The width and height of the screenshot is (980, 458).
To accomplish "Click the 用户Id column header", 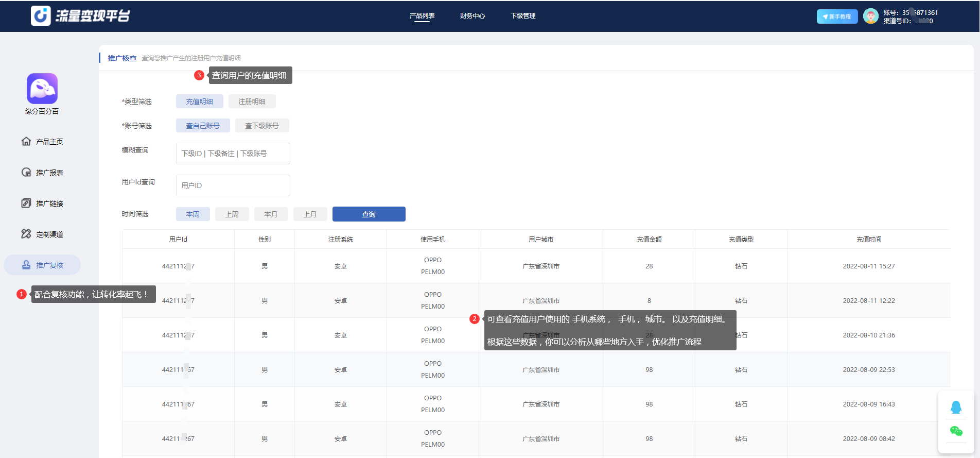I will tap(178, 240).
